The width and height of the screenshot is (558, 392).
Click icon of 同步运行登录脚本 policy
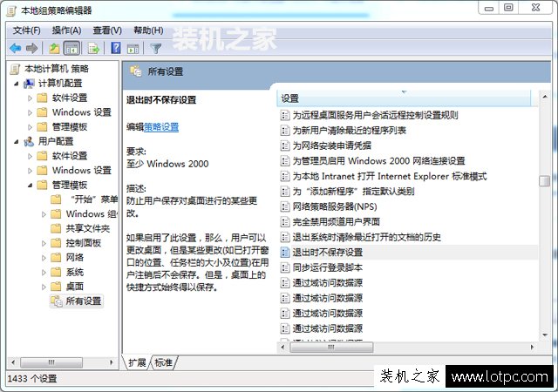285,267
